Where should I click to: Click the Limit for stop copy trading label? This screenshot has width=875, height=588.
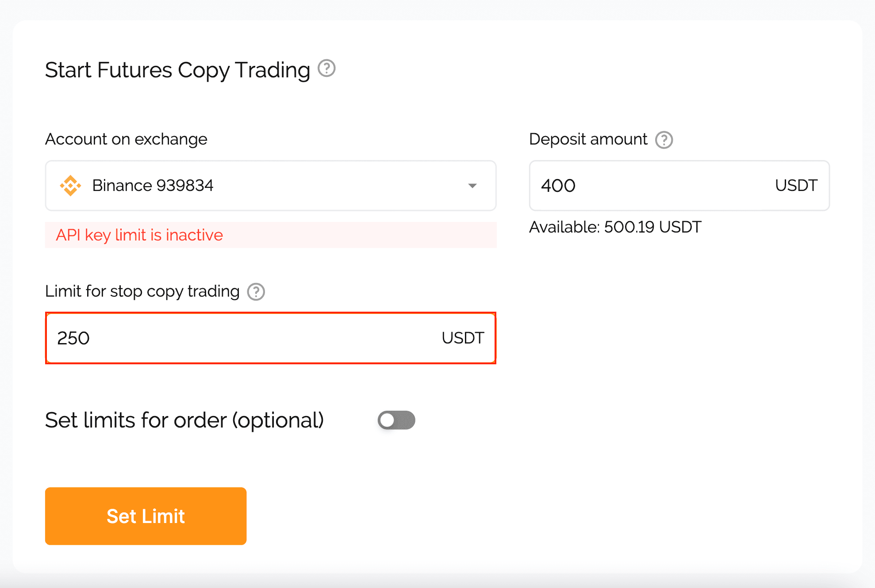click(142, 291)
